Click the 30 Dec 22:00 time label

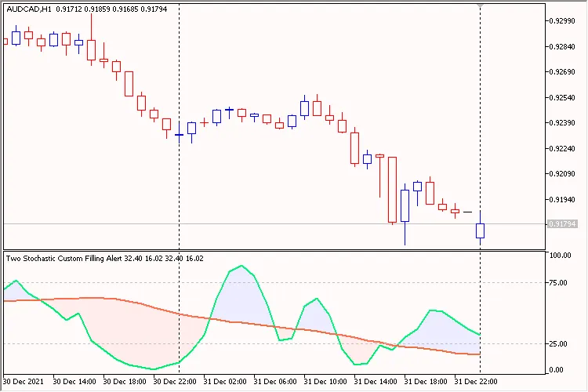[x=175, y=382]
